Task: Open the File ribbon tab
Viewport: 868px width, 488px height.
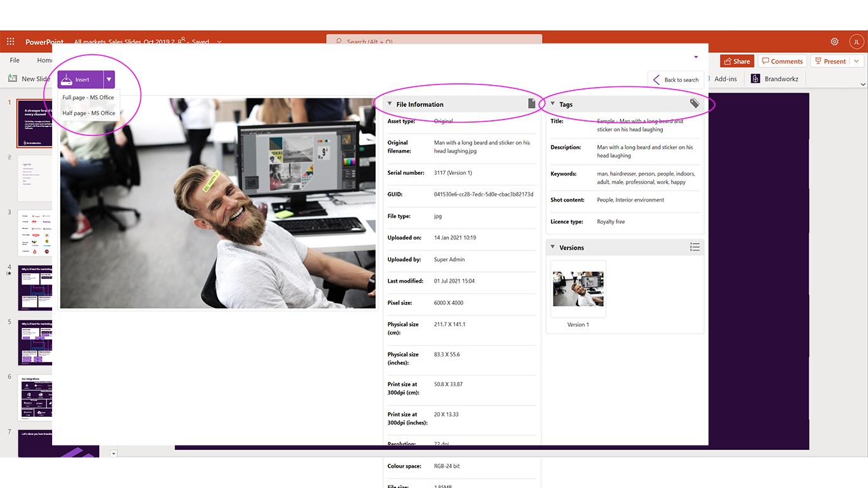Action: (15, 60)
